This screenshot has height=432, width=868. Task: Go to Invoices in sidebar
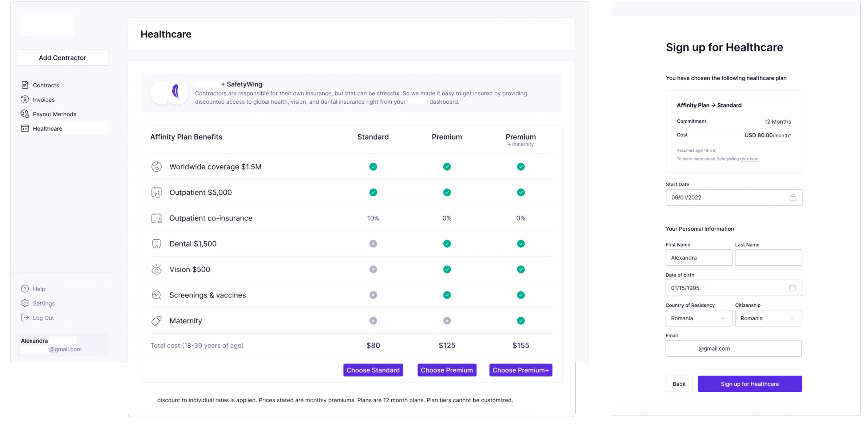tap(63, 99)
